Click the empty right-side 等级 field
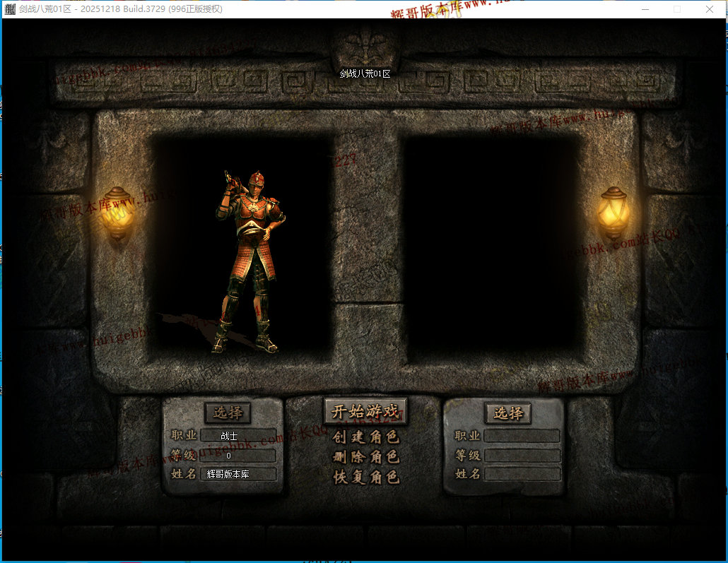Screen dimensions: 728x563 [522, 456]
